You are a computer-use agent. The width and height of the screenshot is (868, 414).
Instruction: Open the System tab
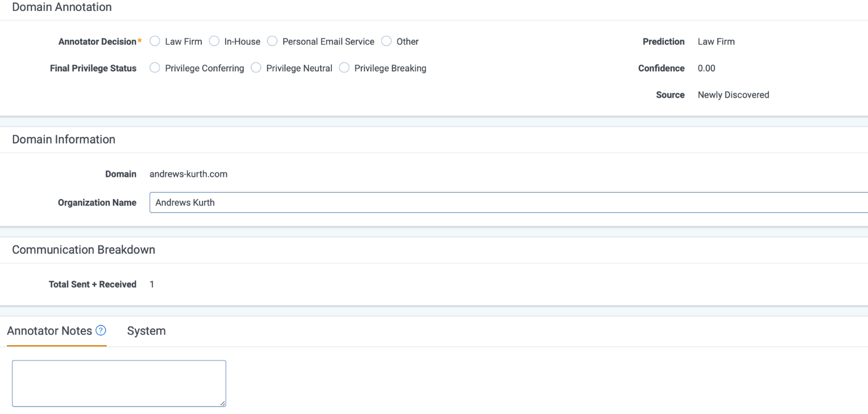147,330
